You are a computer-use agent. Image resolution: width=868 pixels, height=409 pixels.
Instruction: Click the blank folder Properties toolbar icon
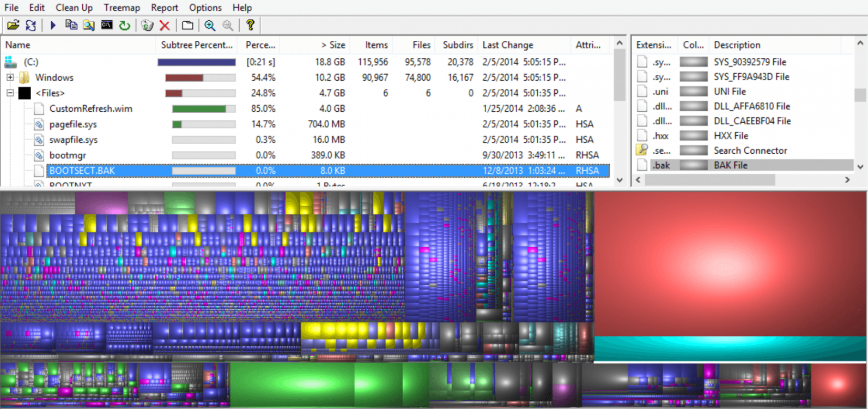(187, 25)
